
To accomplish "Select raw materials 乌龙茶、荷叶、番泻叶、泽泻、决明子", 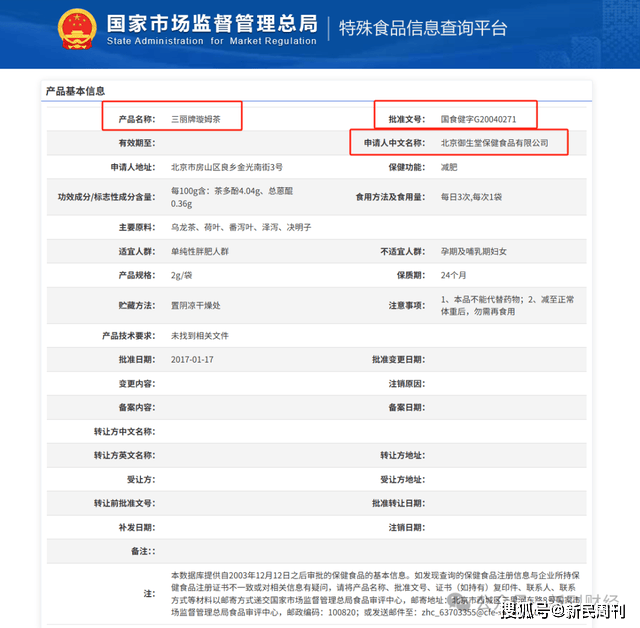I will point(241,227).
